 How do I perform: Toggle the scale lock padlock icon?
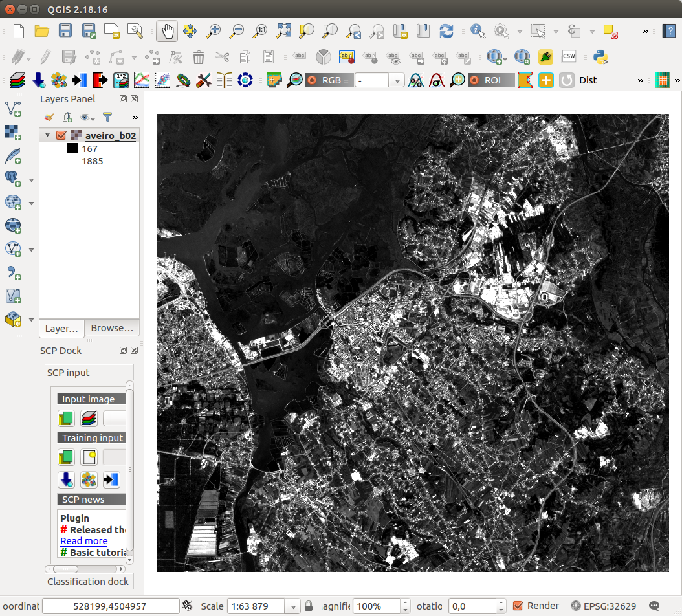[309, 606]
